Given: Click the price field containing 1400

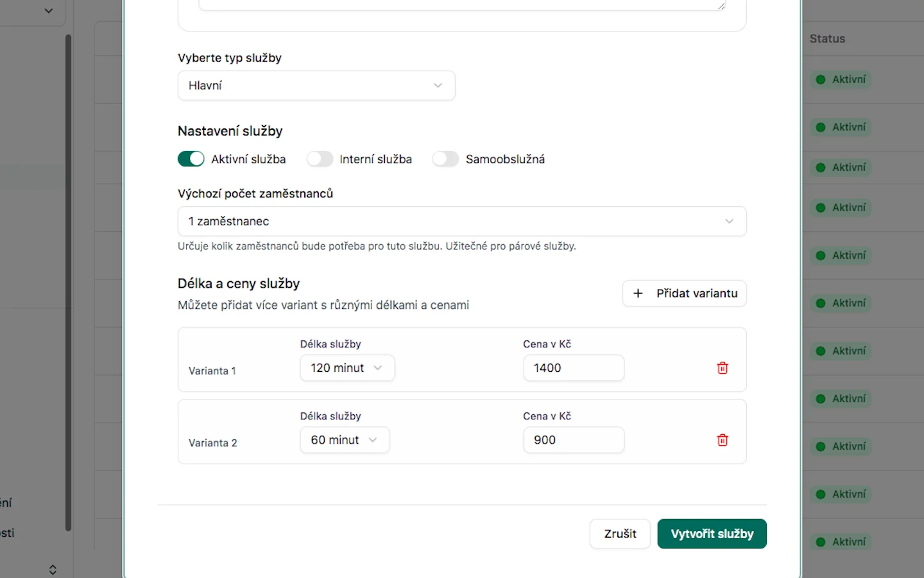Looking at the screenshot, I should click(x=574, y=368).
